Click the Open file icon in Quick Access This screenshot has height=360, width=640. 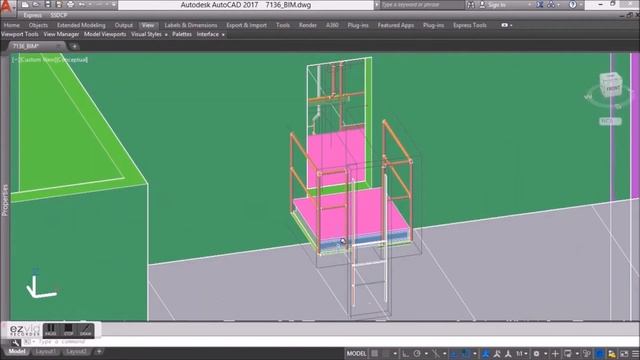point(36,5)
